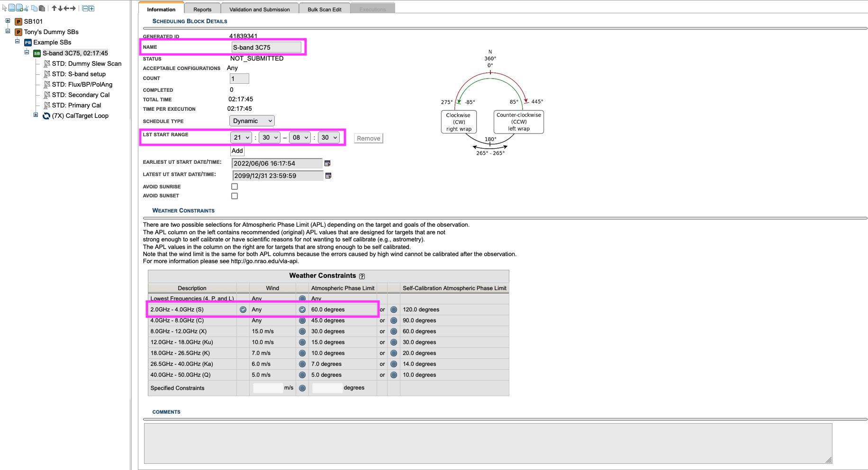
Task: Select 15.0 degrees APL for Ku band
Action: 302,342
